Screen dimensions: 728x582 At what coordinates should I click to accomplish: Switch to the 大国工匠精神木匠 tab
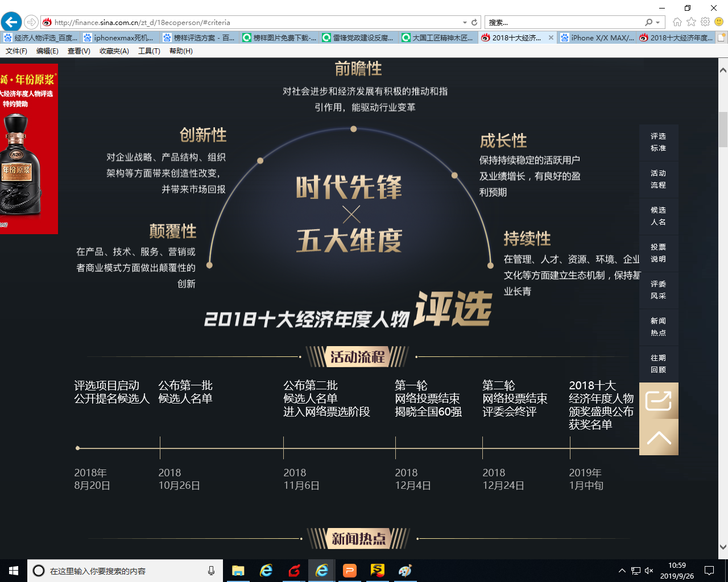pos(438,38)
